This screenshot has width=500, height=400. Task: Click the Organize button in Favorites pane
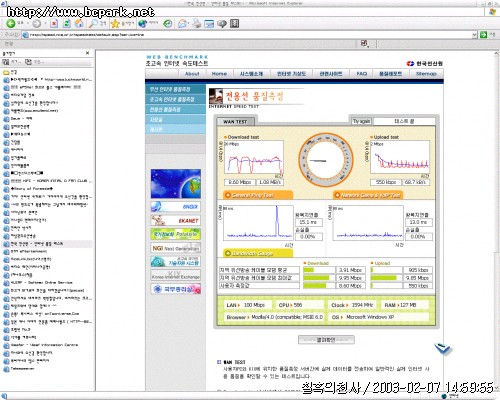tap(34, 62)
